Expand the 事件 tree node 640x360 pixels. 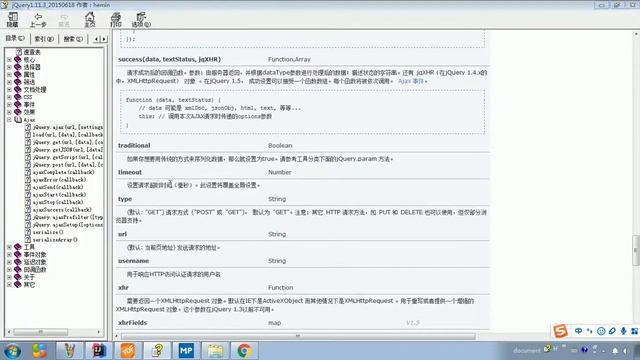9,104
